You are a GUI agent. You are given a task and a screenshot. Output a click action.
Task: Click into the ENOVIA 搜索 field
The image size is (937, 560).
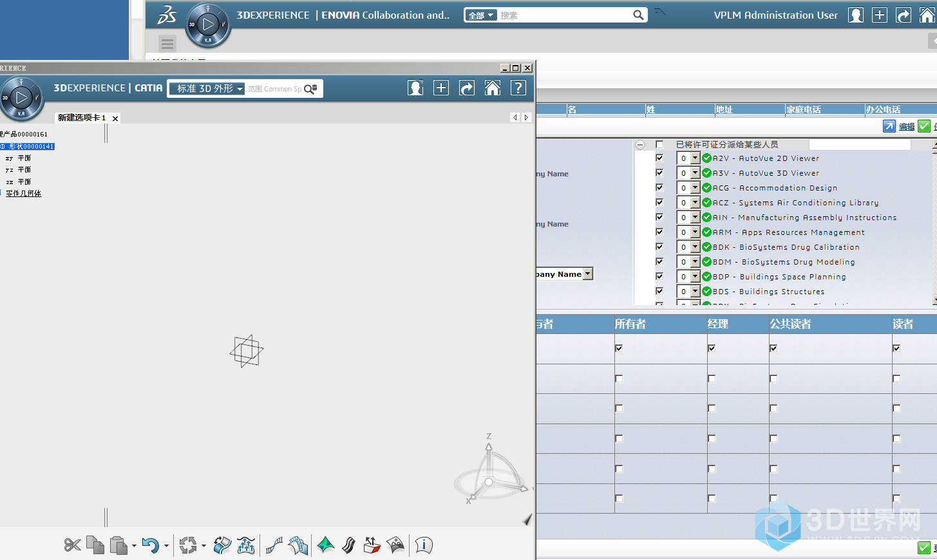(x=565, y=15)
